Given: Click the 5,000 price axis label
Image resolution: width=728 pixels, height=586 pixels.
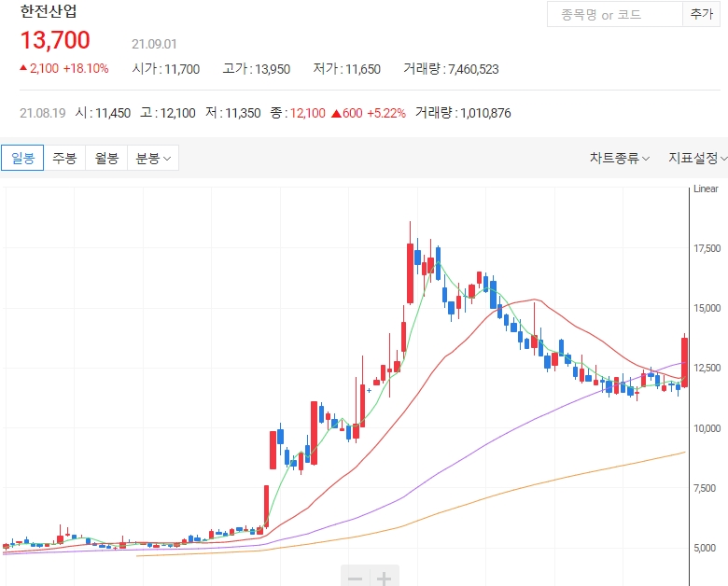Looking at the screenshot, I should tap(705, 548).
